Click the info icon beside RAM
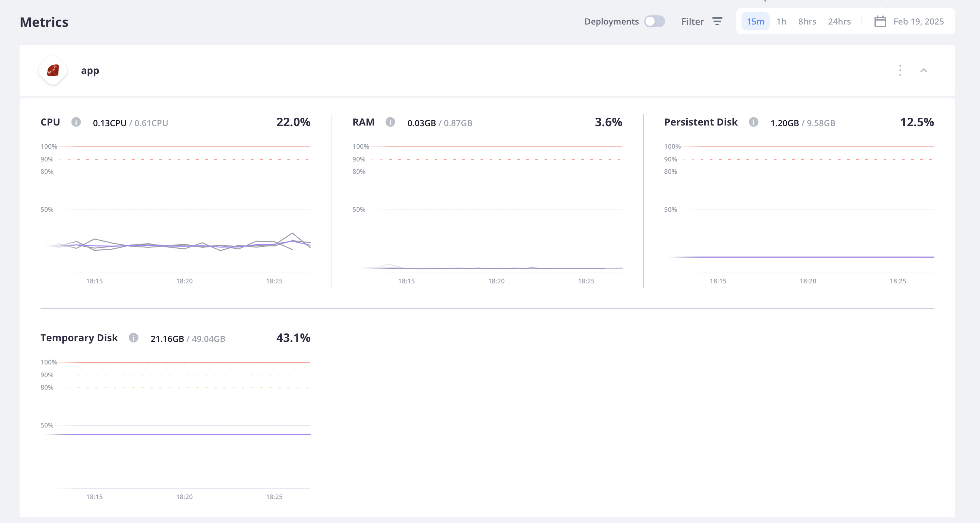This screenshot has height=523, width=980. point(391,123)
